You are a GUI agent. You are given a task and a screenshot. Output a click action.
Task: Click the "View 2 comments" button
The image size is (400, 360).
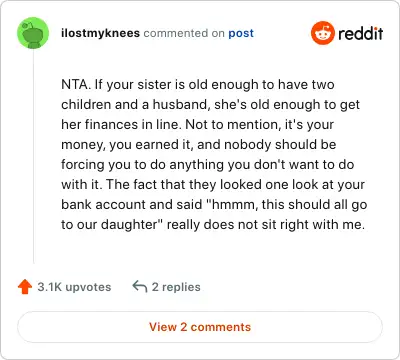[x=200, y=327]
